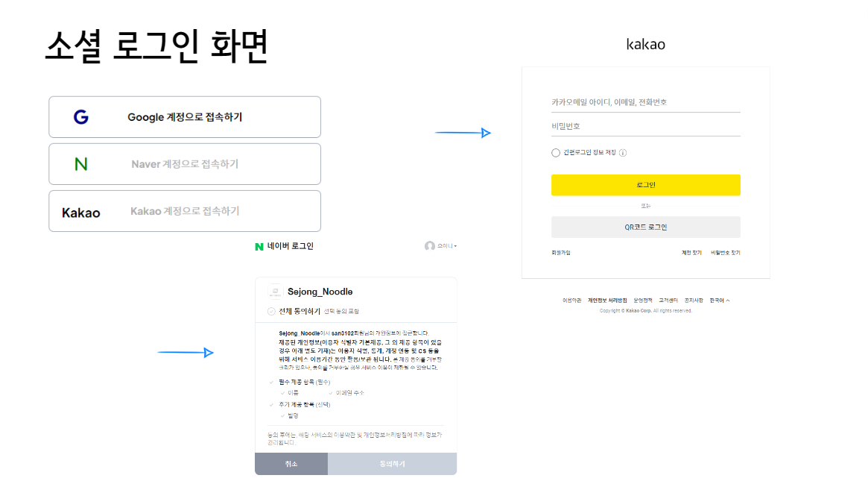This screenshot has height=484, width=868.
Task: Click the QR코드 로그인 button
Action: coord(645,227)
